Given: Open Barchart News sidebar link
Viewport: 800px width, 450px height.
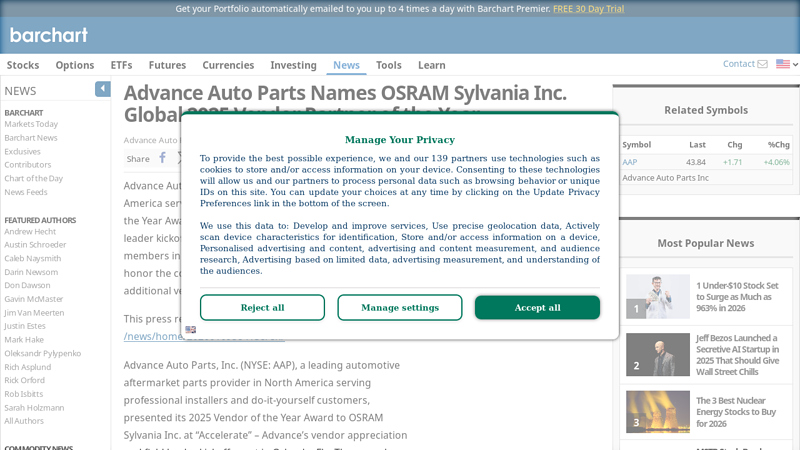Looking at the screenshot, I should [31, 138].
